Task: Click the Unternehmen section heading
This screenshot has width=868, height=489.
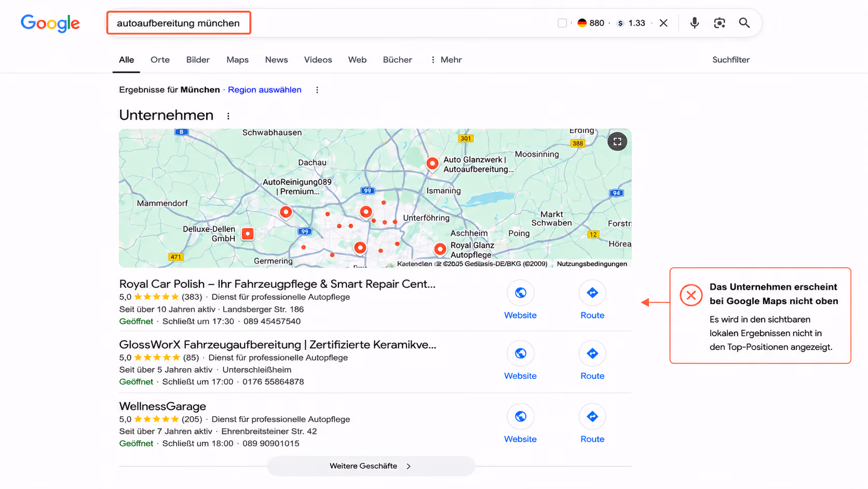Action: click(166, 115)
